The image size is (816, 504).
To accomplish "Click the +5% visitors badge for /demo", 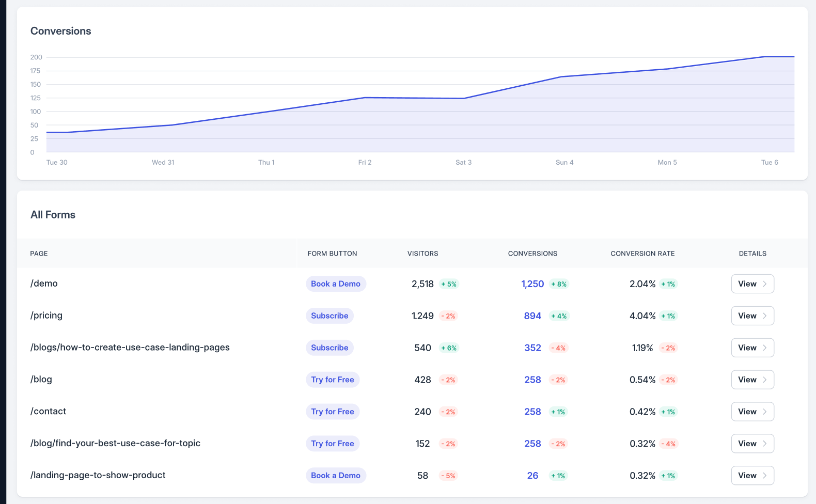I will 449,284.
